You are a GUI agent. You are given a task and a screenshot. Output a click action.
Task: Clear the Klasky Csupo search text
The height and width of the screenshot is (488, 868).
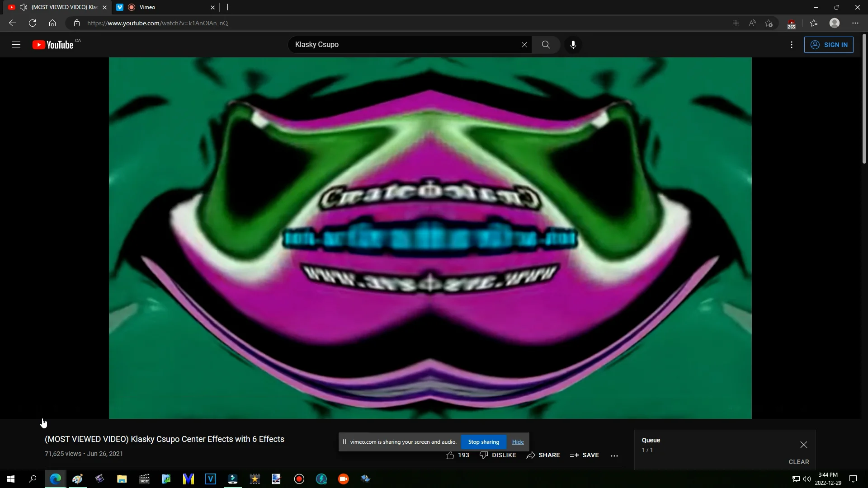point(524,44)
